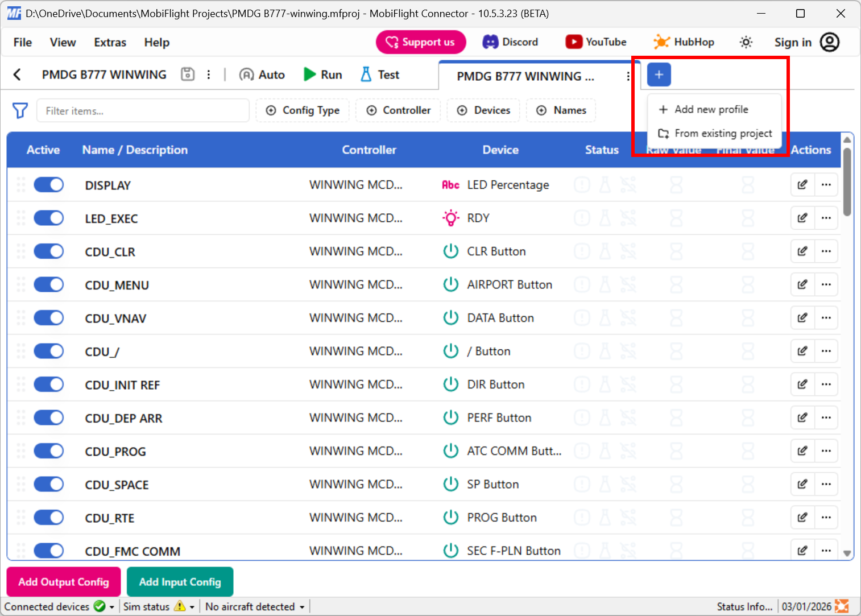The image size is (861, 616).
Task: Click the Add Input Config button
Action: click(180, 582)
